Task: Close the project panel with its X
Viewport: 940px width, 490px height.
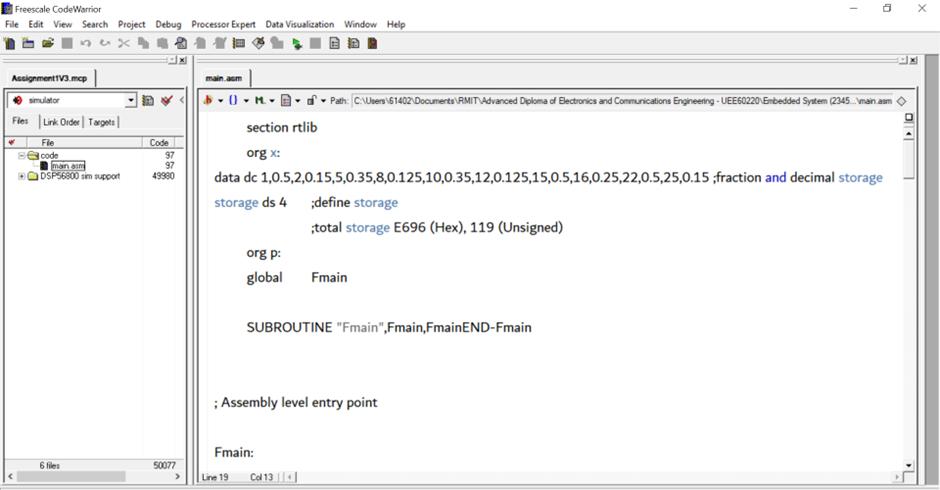Action: click(x=182, y=61)
